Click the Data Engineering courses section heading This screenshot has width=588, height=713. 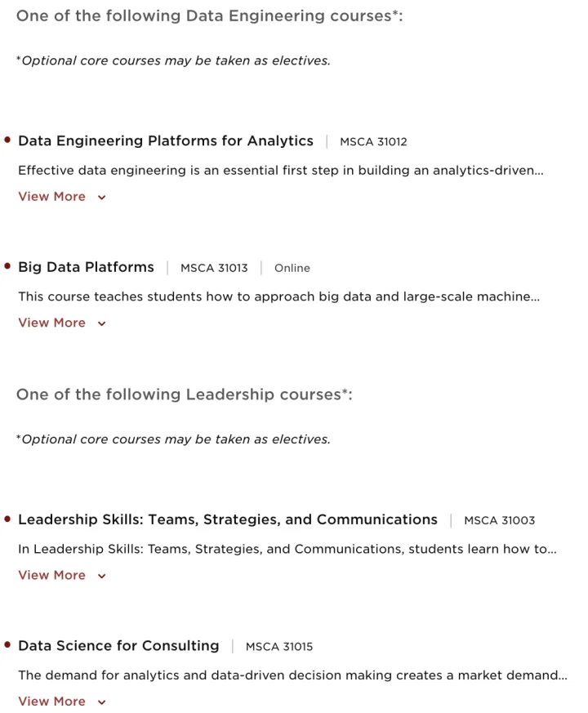pos(209,16)
